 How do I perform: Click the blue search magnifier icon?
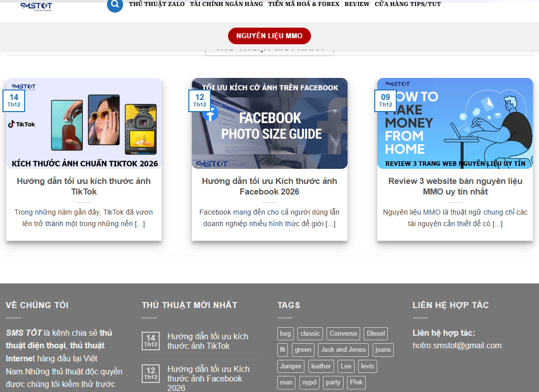point(115,5)
